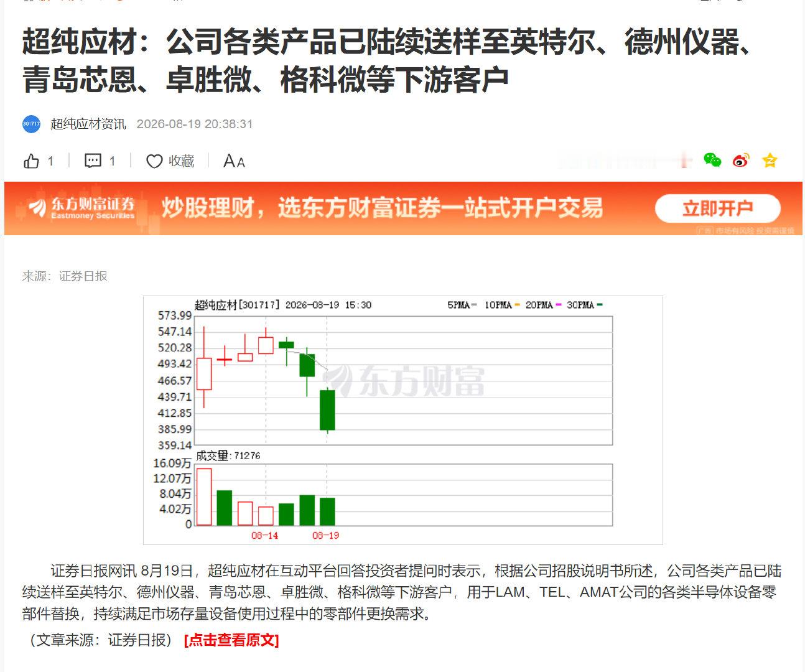Click the 收藏 label
This screenshot has height=672, width=805.
pos(182,161)
